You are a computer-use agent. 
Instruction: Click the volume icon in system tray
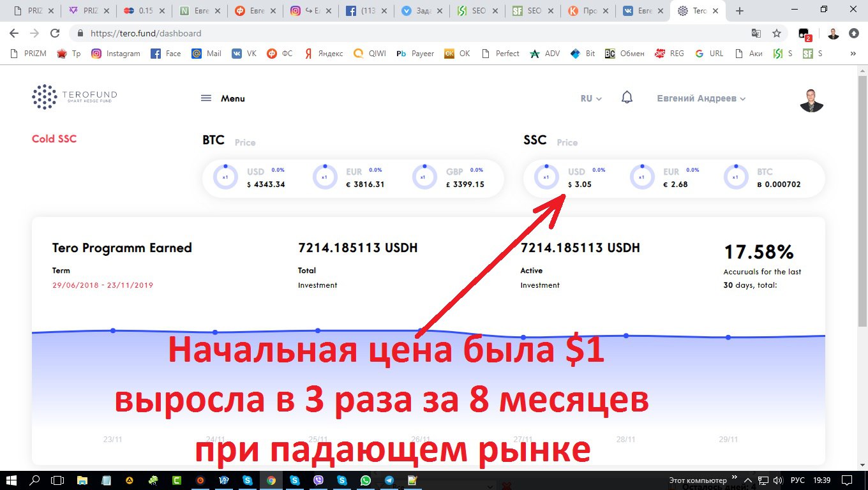point(778,480)
